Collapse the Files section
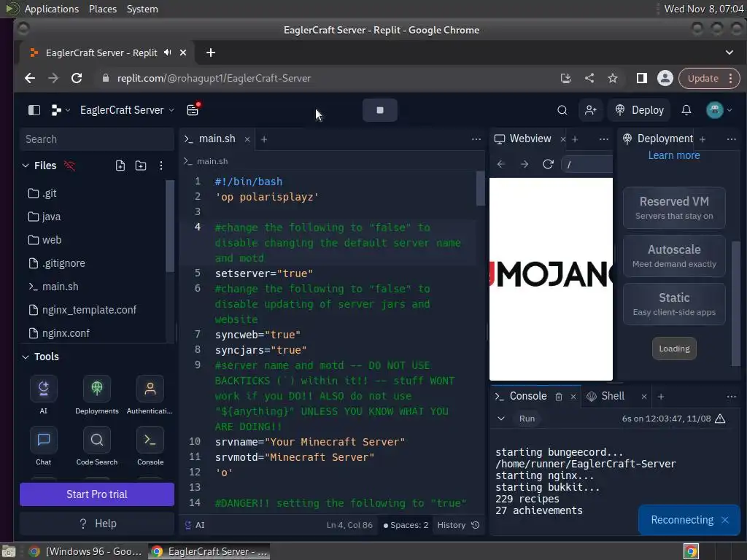The image size is (747, 560). pos(26,166)
